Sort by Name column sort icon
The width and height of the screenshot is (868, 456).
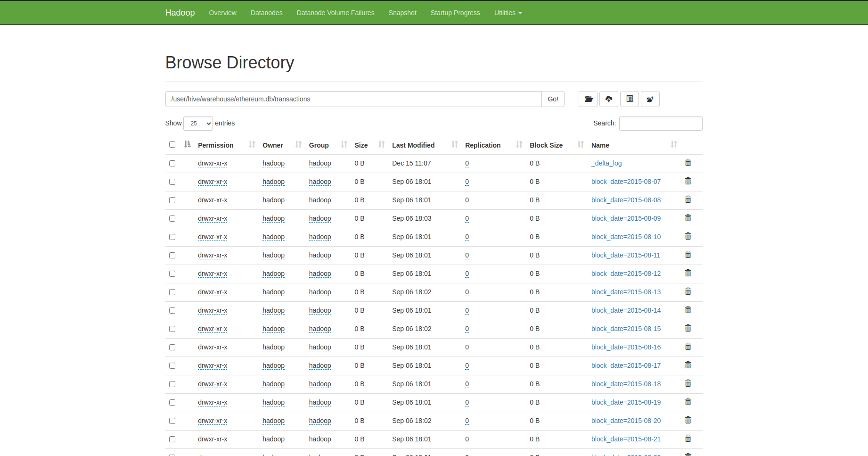click(674, 144)
